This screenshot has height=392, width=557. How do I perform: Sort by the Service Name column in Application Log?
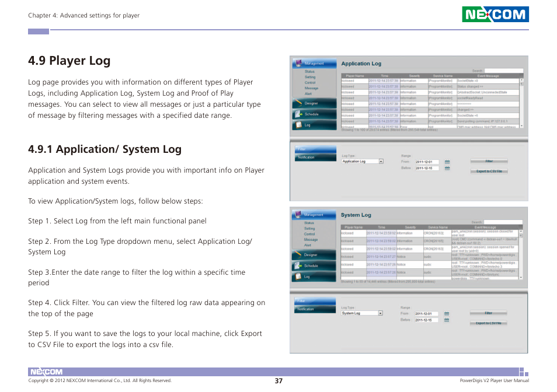[443, 76]
